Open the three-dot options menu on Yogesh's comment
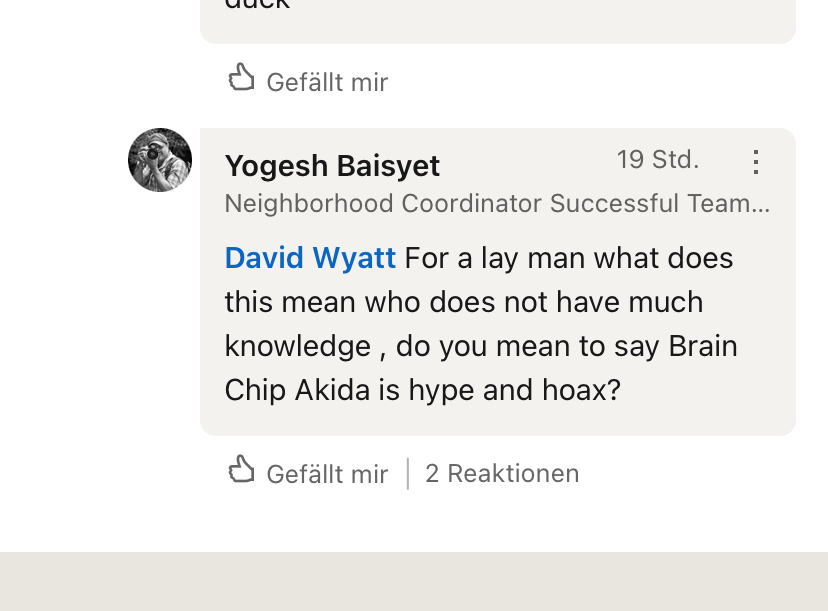 point(756,162)
